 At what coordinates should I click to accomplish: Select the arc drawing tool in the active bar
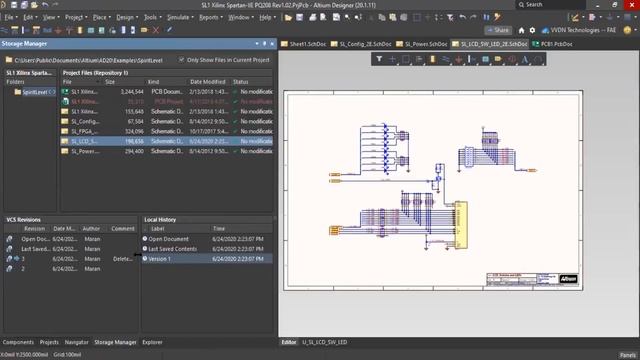(538, 60)
